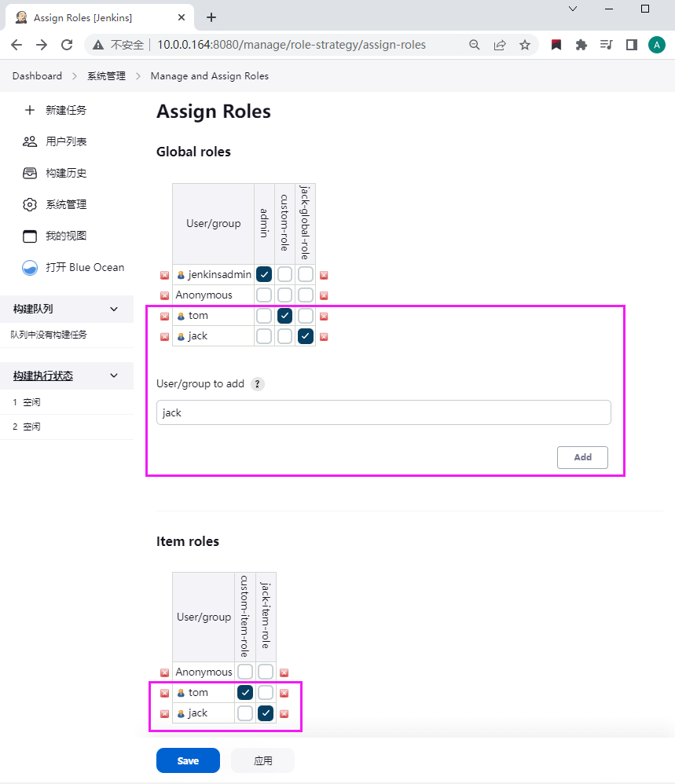675x784 pixels.
Task: Click the 我的视图 window icon
Action: [30, 236]
